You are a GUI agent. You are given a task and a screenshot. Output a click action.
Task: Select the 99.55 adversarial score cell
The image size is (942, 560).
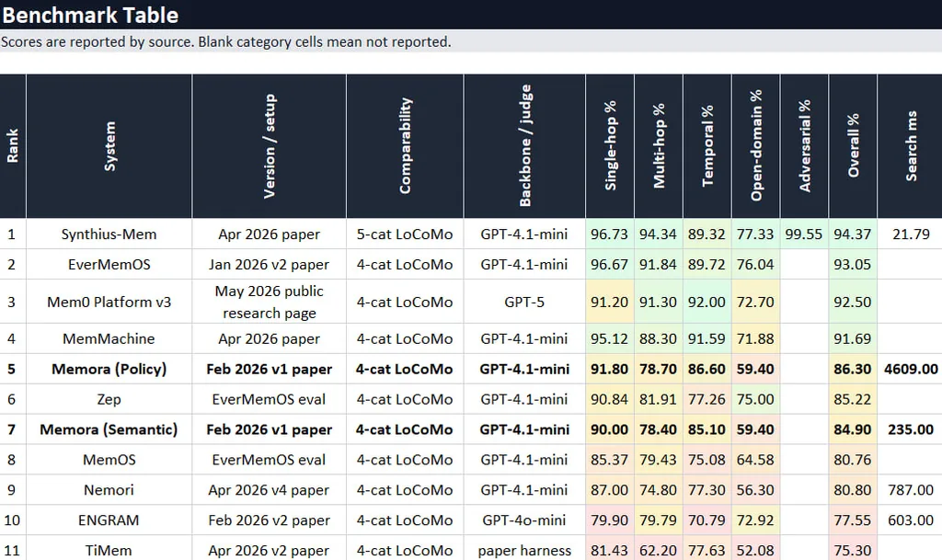click(x=804, y=234)
